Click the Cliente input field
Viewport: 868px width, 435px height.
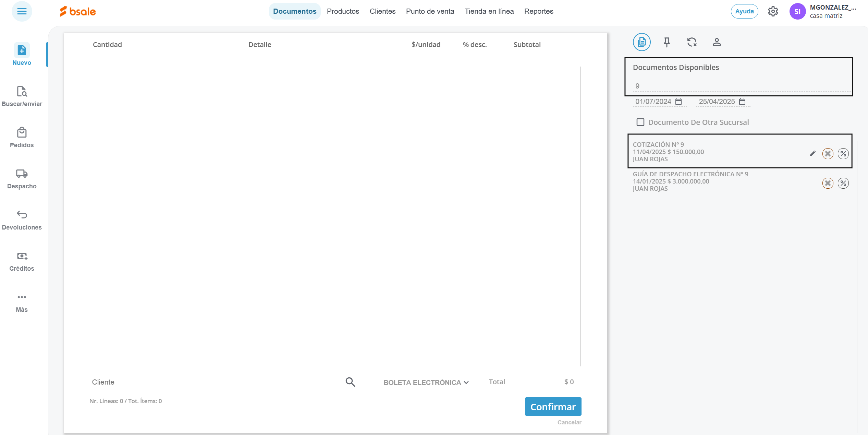tap(216, 382)
